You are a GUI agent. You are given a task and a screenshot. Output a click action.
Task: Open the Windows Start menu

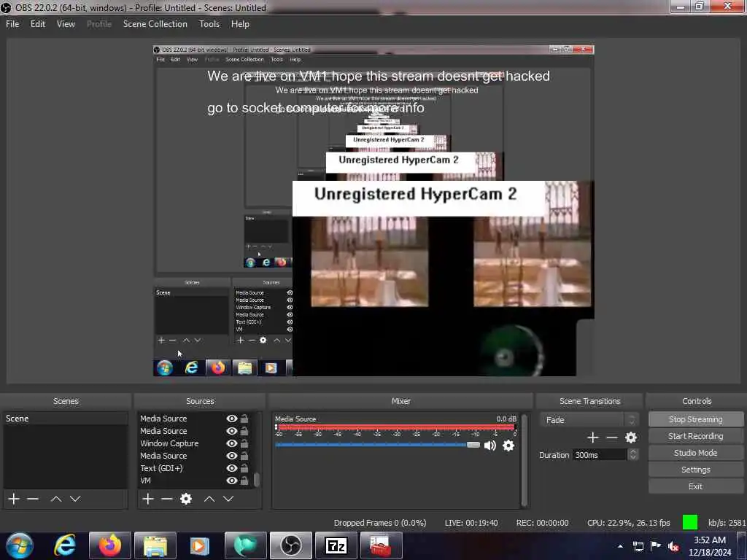click(x=20, y=545)
